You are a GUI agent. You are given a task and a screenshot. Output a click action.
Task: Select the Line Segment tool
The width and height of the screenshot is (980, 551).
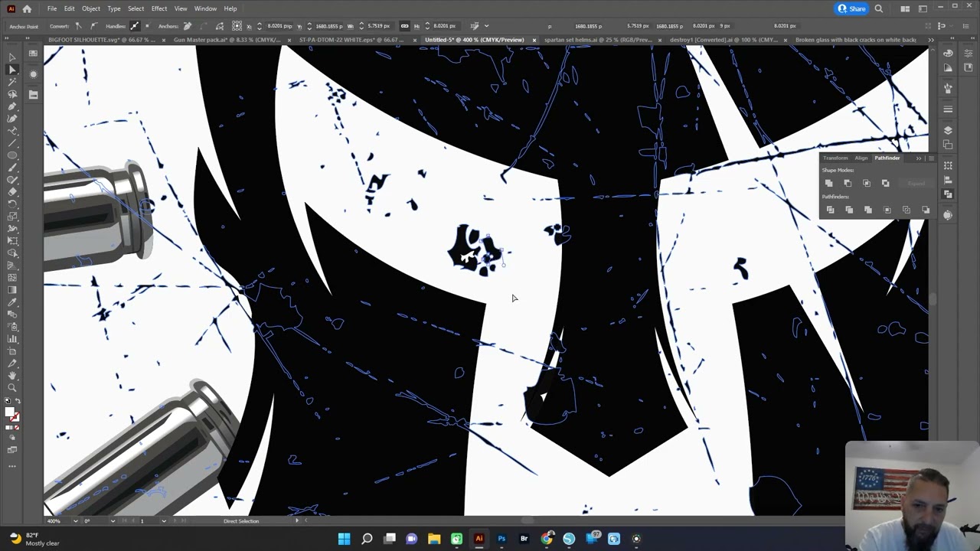pyautogui.click(x=12, y=143)
